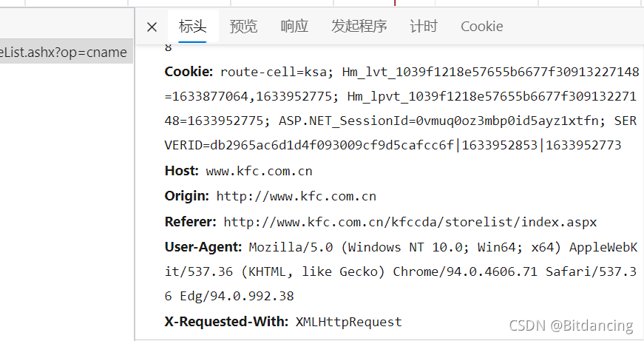The width and height of the screenshot is (644, 341).
Task: Select the 响应 tab
Action: (x=294, y=27)
